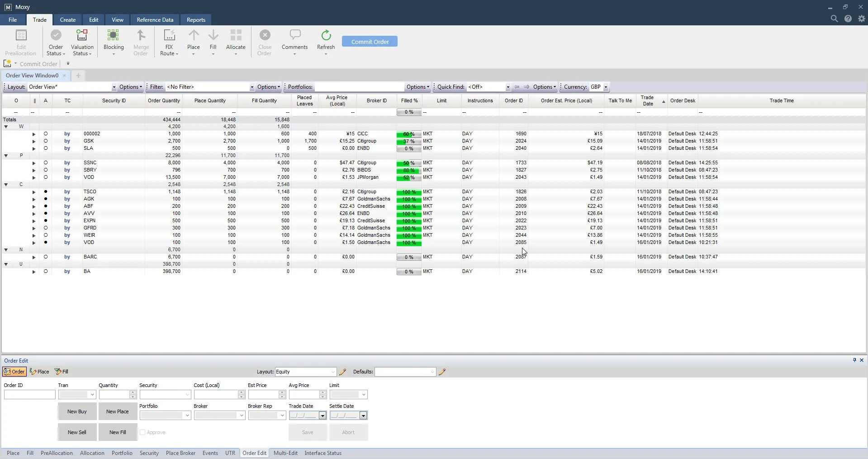Select Order mode in Order Edit
This screenshot has width=868, height=459.
click(x=14, y=372)
